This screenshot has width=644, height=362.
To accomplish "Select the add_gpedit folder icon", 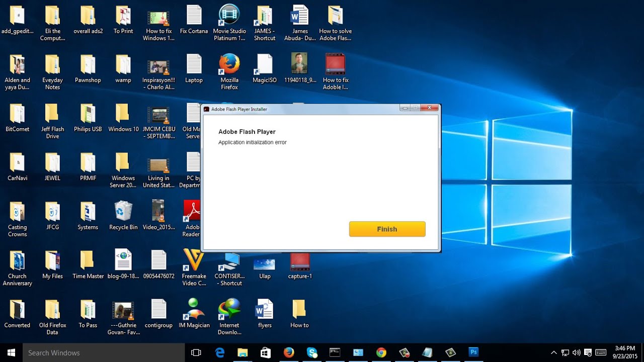I will point(17,19).
